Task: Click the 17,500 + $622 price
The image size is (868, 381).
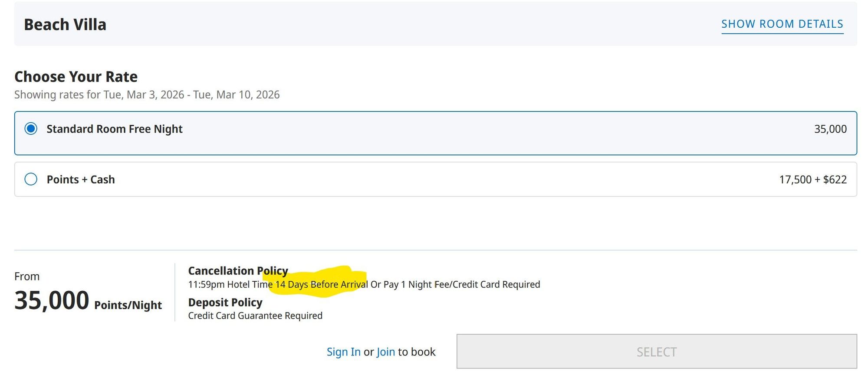Action: (x=813, y=179)
